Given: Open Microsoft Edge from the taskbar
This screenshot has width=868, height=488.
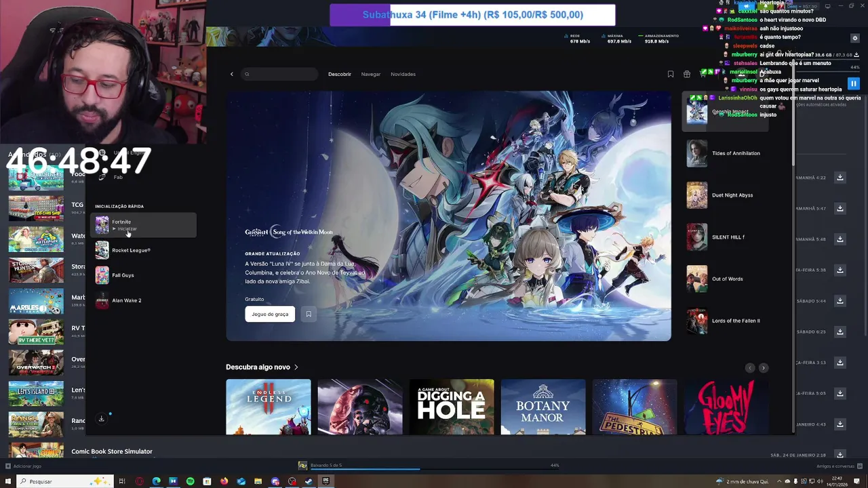Looking at the screenshot, I should (x=156, y=481).
